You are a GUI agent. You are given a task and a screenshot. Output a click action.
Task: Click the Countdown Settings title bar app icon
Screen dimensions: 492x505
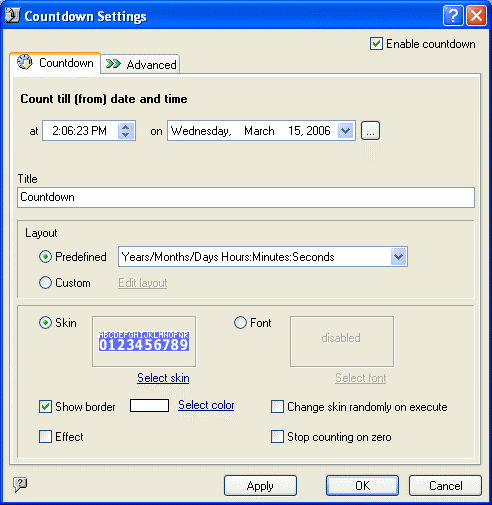point(12,15)
